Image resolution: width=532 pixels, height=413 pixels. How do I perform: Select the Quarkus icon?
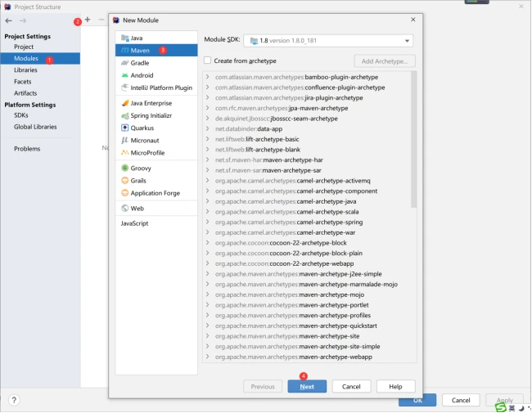[125, 128]
